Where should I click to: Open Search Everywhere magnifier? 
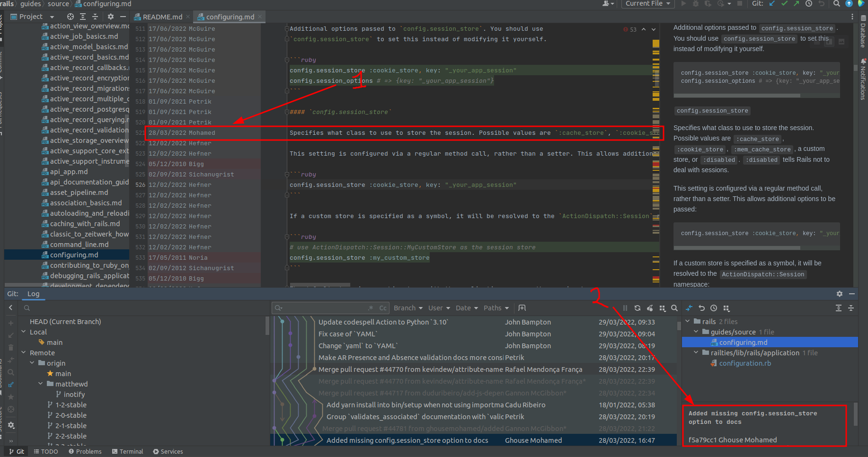click(x=837, y=3)
